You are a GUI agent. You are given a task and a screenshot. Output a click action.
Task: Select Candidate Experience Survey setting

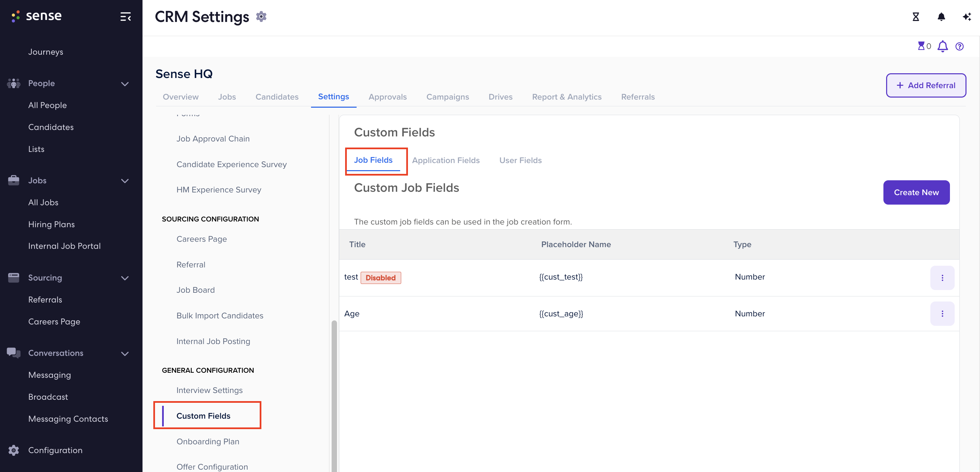tap(232, 164)
